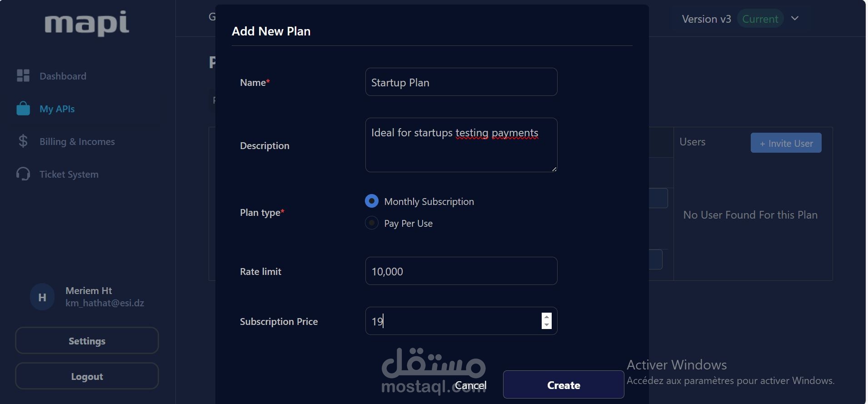This screenshot has width=868, height=404.
Task: Click the My APIs bag icon
Action: pyautogui.click(x=23, y=109)
